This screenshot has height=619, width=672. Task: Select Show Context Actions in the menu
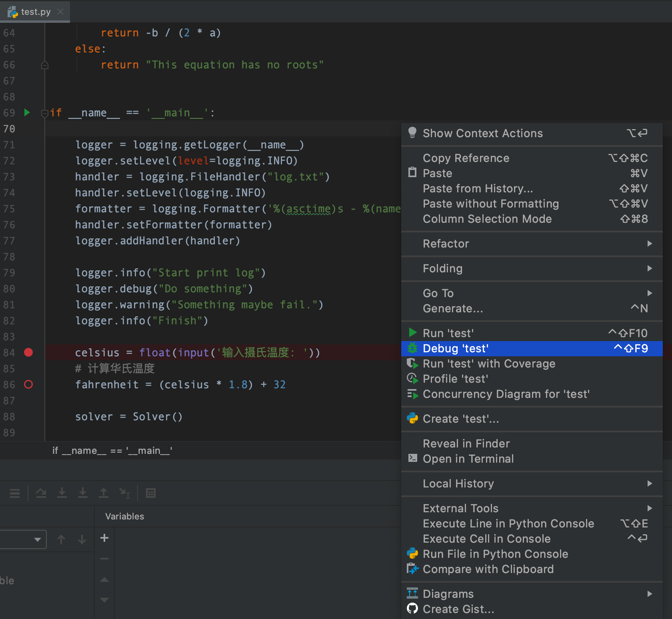coord(532,133)
